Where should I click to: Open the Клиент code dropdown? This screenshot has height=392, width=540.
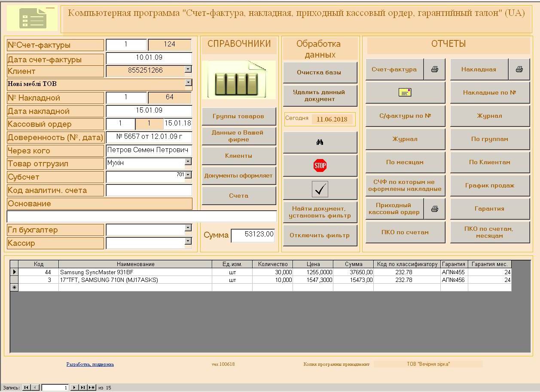pos(188,69)
